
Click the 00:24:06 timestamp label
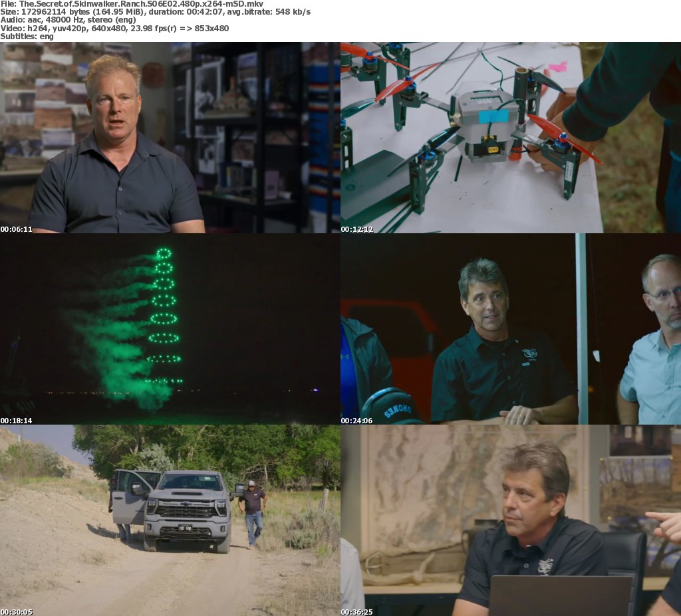357,421
